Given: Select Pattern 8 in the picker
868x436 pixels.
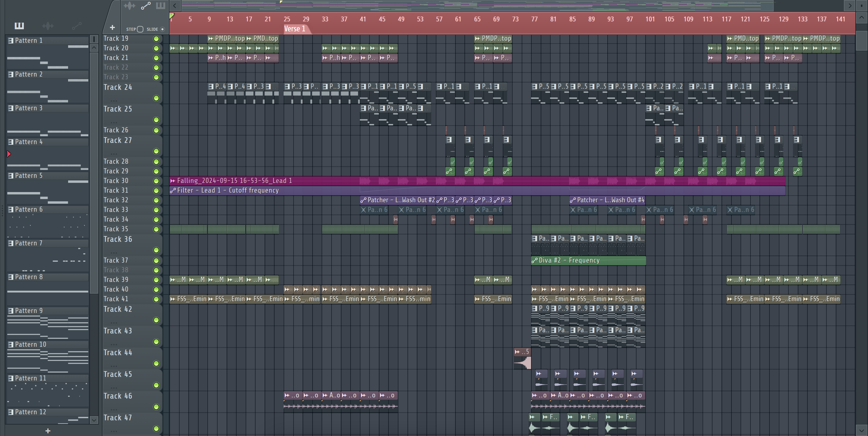Looking at the screenshot, I should 48,277.
